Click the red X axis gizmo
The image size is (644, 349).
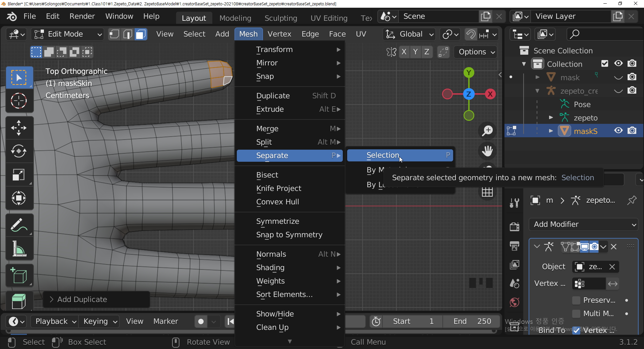pos(490,94)
